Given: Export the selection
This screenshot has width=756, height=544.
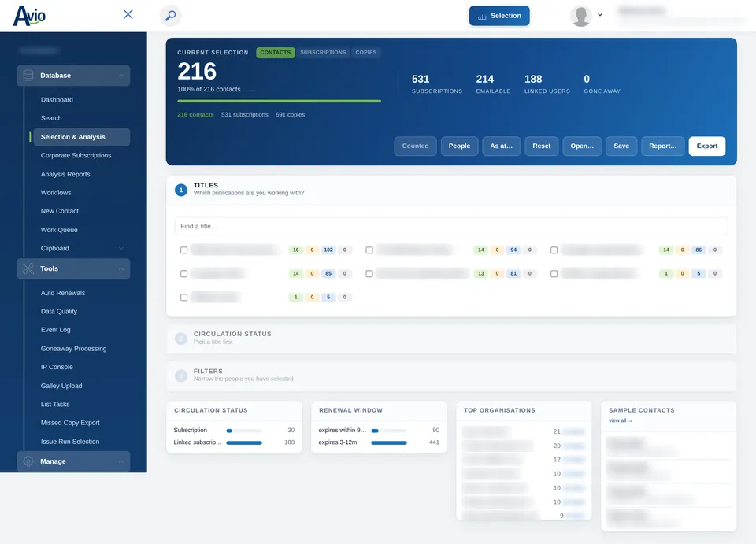Looking at the screenshot, I should click(x=707, y=146).
